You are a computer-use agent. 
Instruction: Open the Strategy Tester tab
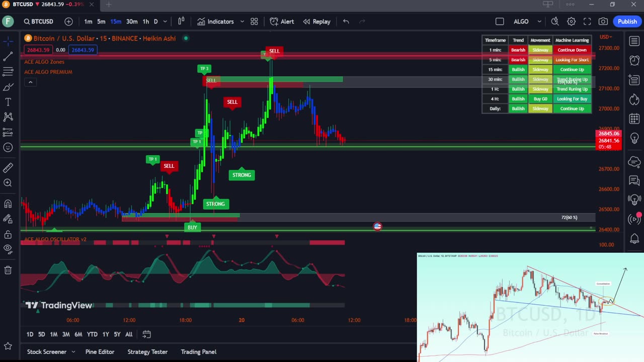click(147, 352)
